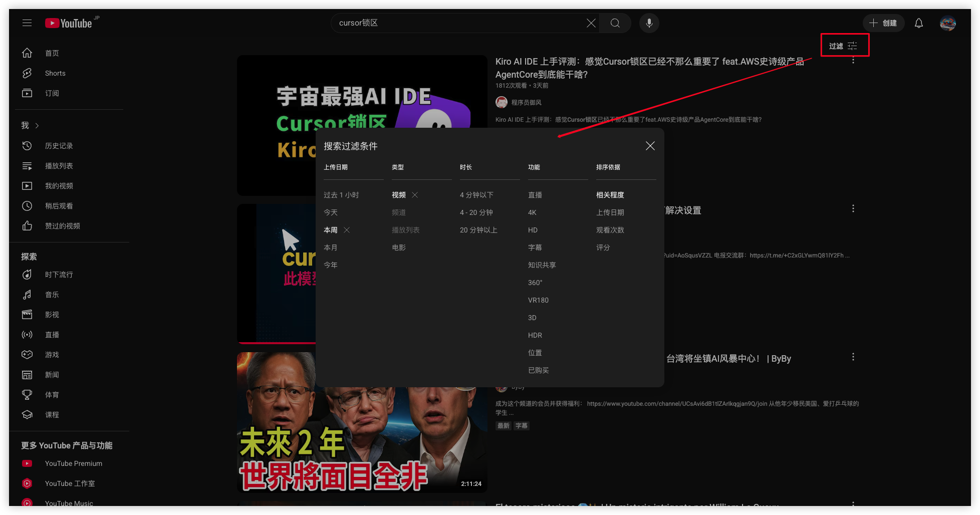
Task: Open 课程 courses in sidebar
Action: click(x=69, y=415)
